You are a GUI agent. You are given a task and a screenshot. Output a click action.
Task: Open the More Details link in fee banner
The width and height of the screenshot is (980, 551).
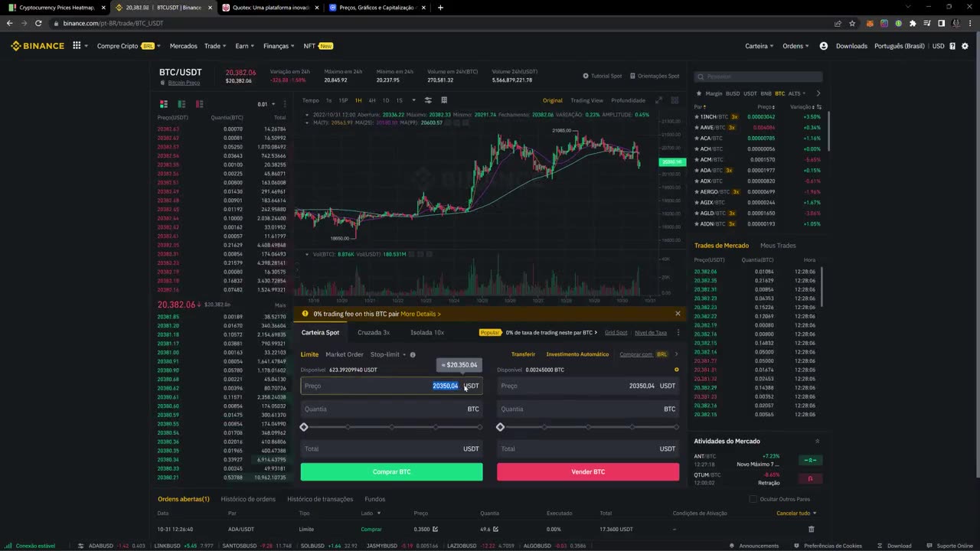(x=420, y=314)
